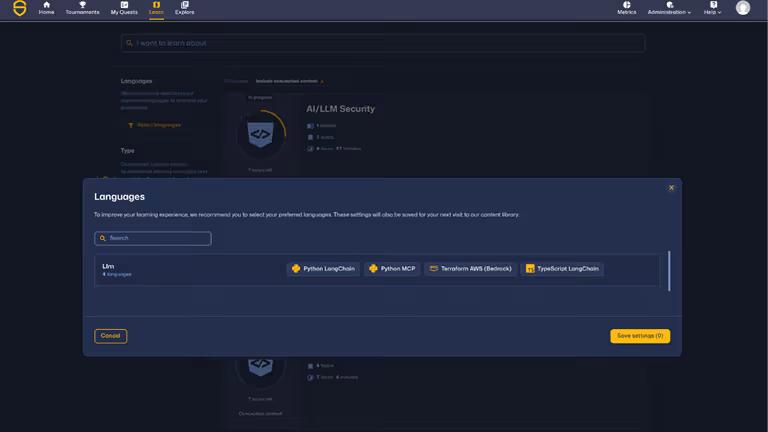
Task: Select the TypeScript LangChain language chip
Action: (x=562, y=268)
